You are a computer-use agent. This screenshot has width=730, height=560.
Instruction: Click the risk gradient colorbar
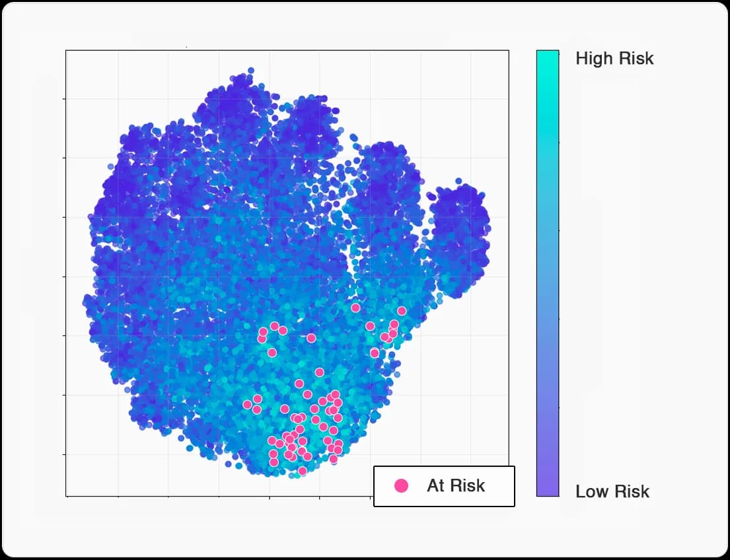[x=548, y=273]
